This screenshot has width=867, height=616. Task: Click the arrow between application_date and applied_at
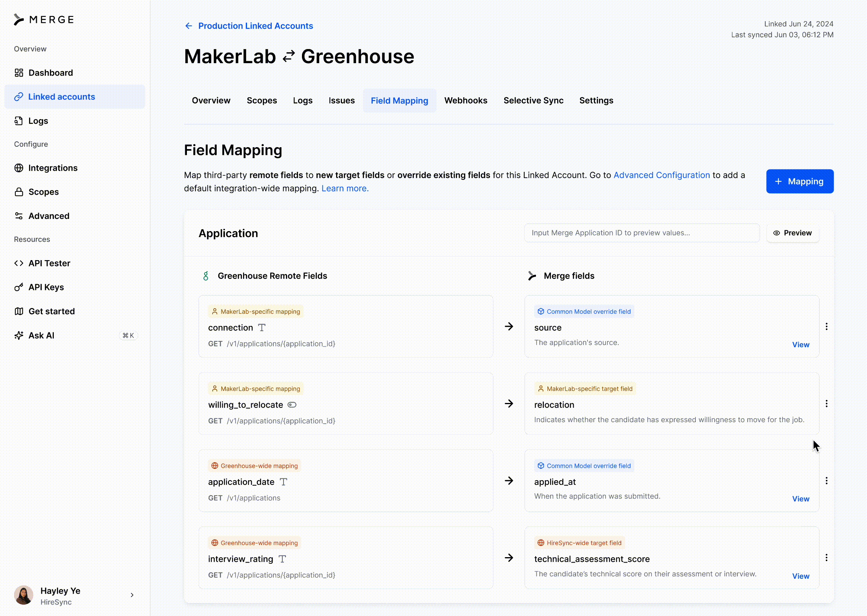click(x=509, y=481)
